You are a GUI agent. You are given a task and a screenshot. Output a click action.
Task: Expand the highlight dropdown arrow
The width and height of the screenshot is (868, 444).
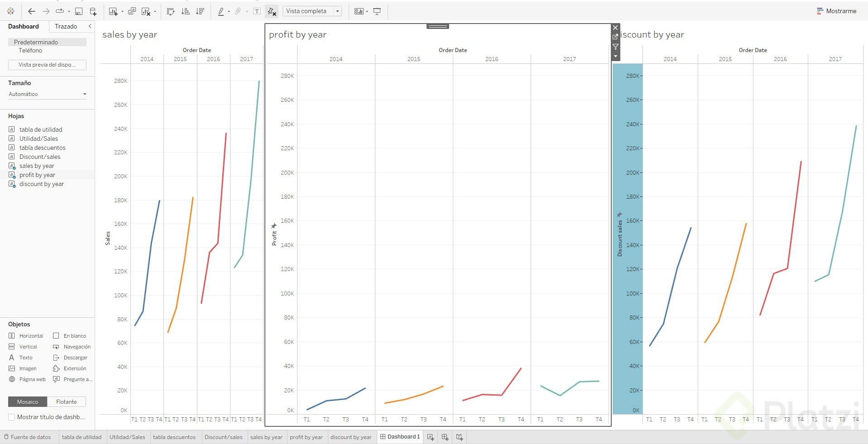coord(229,11)
